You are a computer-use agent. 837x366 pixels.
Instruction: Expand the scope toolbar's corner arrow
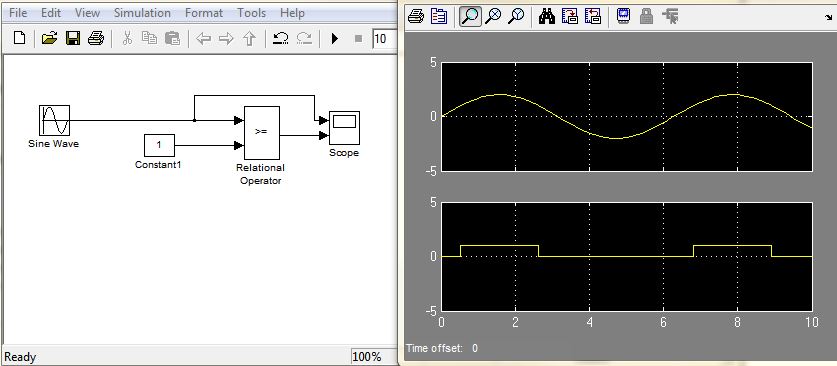828,17
